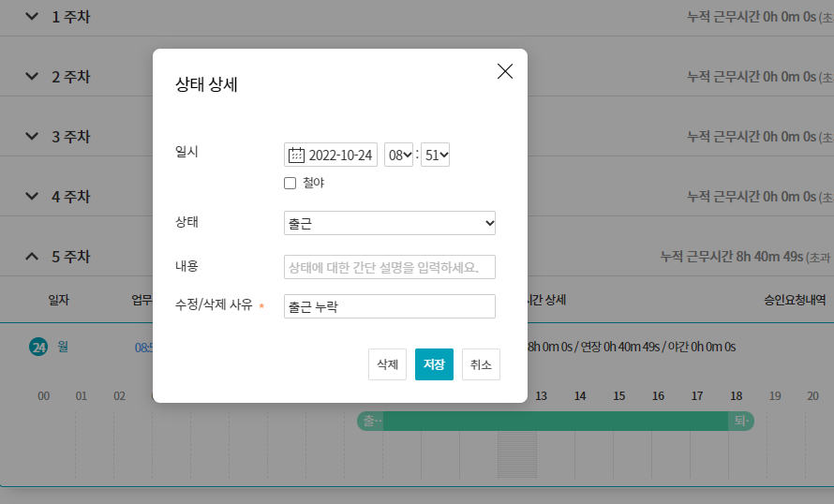Click the 승인요청내역 column header

click(x=795, y=300)
